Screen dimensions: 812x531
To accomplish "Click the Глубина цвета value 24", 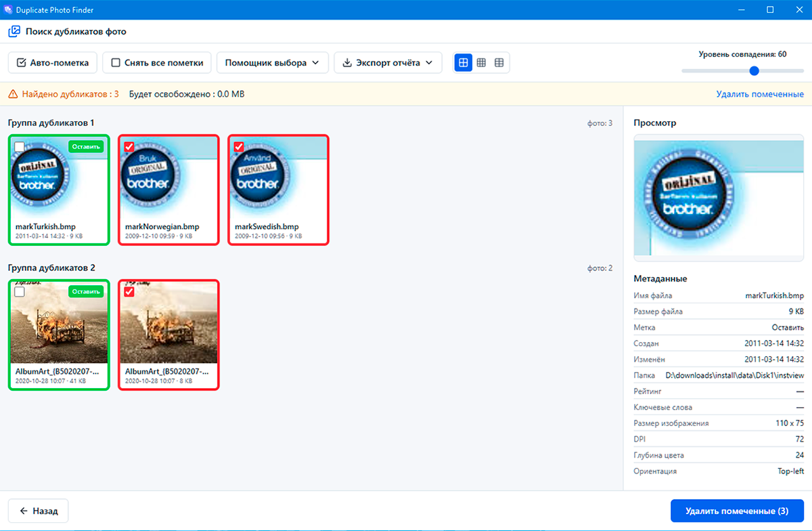I will pyautogui.click(x=799, y=455).
